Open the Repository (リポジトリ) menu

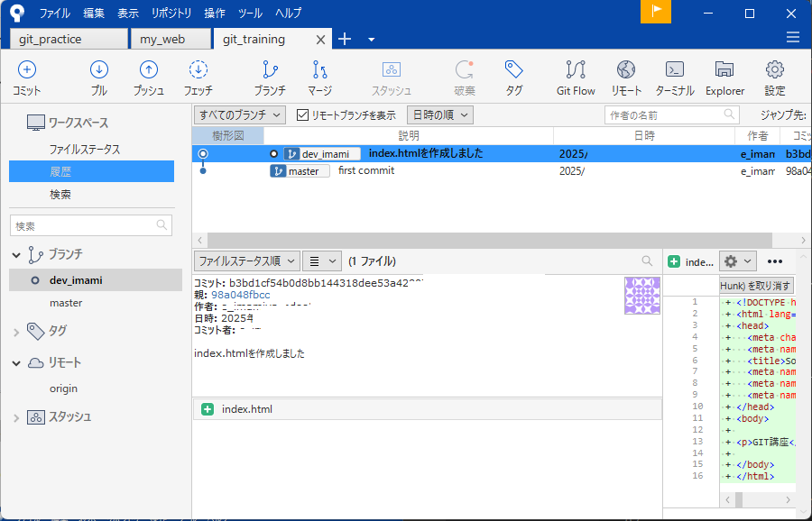pos(171,14)
